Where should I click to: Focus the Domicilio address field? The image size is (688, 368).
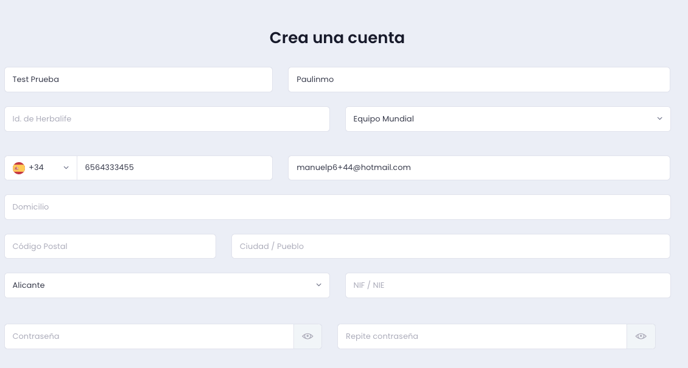click(337, 207)
